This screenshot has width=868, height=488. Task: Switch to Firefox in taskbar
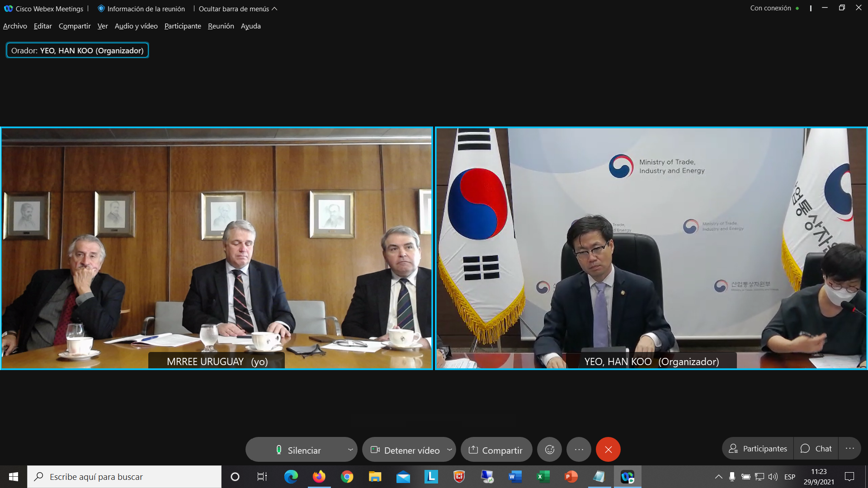tap(319, 477)
